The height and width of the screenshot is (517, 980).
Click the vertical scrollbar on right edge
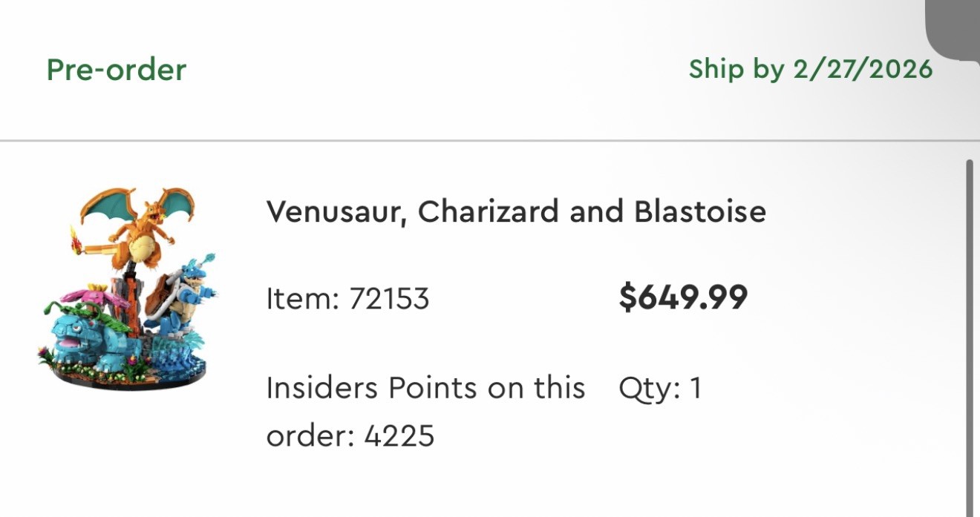968,337
